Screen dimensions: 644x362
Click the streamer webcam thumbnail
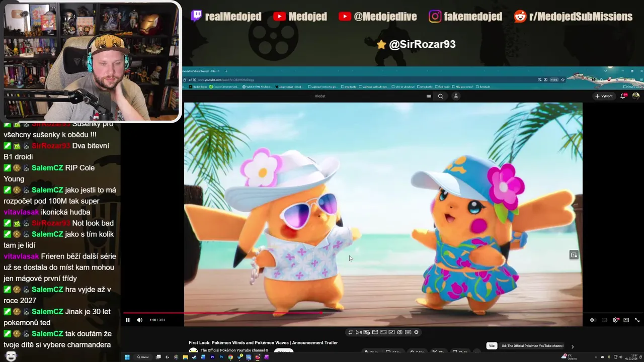point(91,61)
